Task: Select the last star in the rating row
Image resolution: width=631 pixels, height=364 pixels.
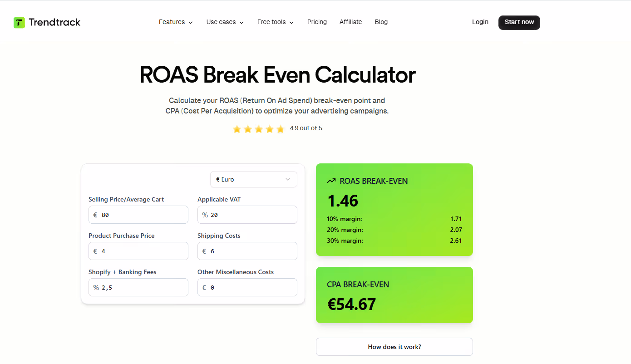Action: click(x=280, y=128)
